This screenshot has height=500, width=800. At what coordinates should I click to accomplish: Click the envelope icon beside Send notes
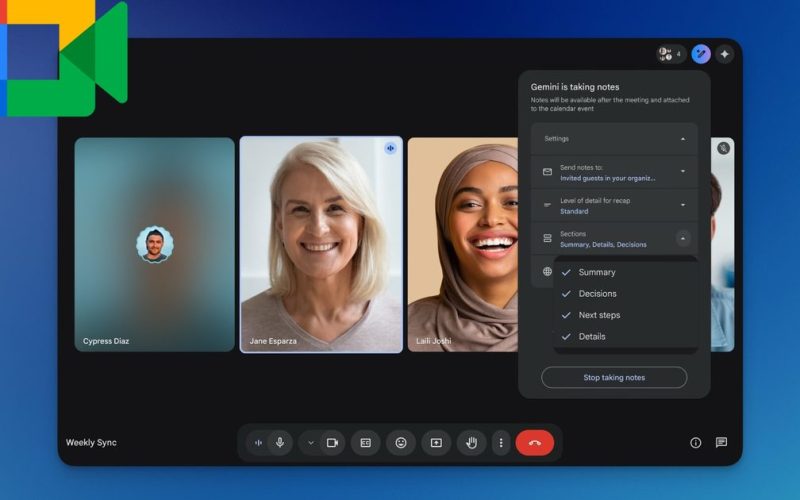(x=547, y=172)
